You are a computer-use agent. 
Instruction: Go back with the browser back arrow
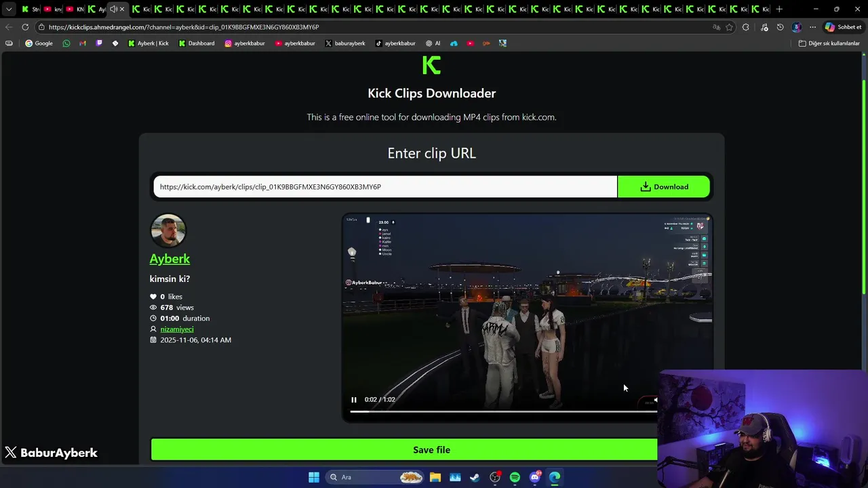(8, 27)
